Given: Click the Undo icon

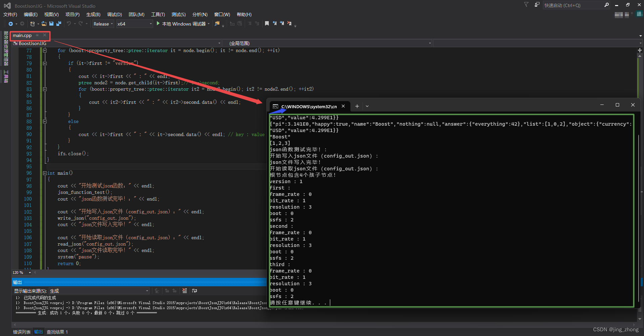Looking at the screenshot, I should tap(69, 24).
